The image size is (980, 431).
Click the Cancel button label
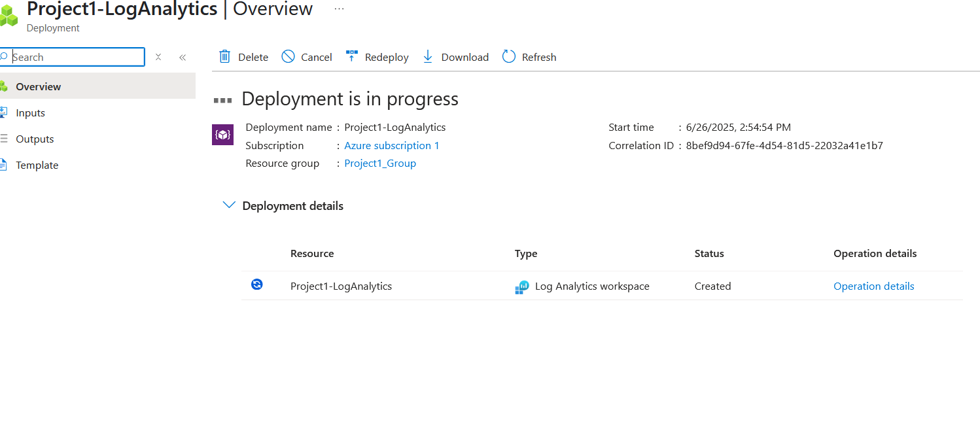pos(317,57)
